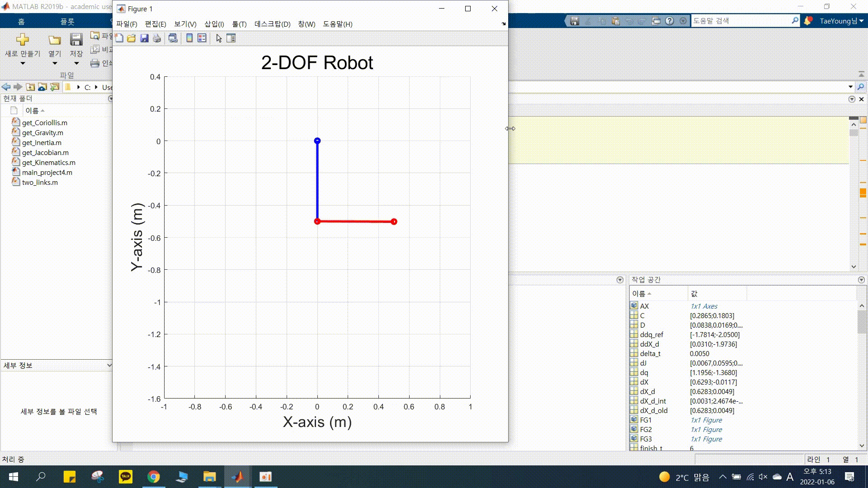868x488 pixels.
Task: Select ddq_ref variable in workspace
Action: [651, 335]
